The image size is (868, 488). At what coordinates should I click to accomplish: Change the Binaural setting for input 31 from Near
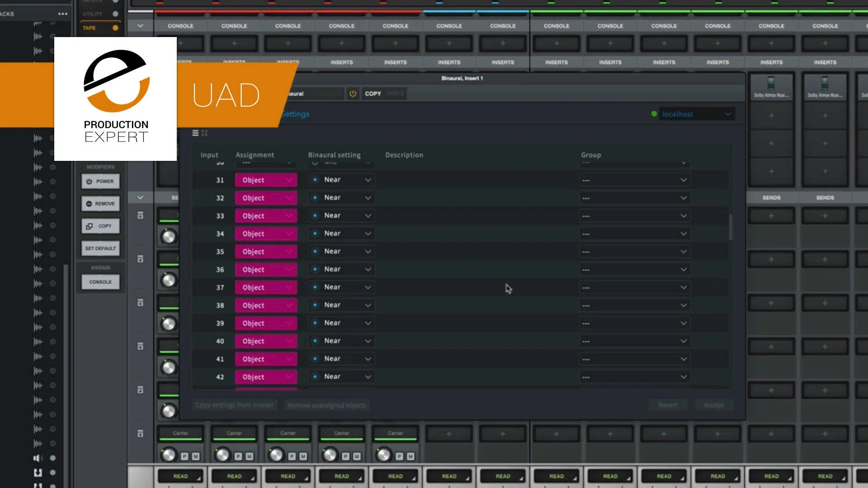(x=341, y=179)
